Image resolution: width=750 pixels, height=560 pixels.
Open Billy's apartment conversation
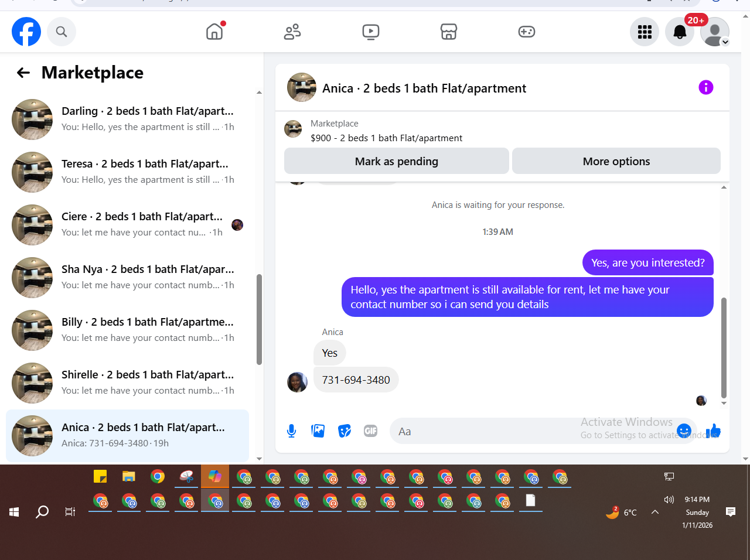click(x=127, y=330)
